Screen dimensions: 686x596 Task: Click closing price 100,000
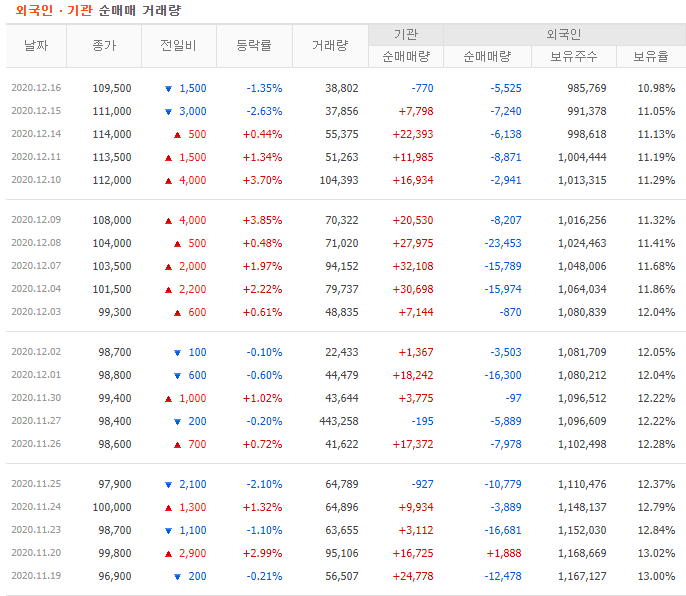coord(112,507)
